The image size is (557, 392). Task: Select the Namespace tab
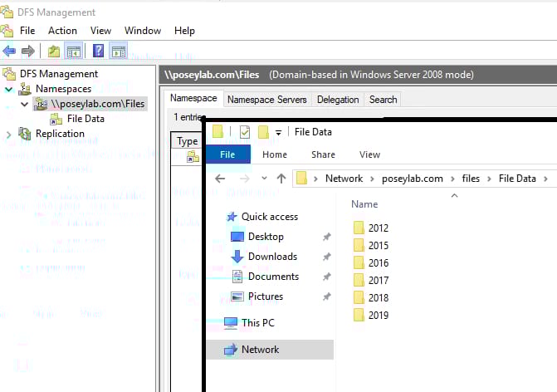tap(193, 98)
